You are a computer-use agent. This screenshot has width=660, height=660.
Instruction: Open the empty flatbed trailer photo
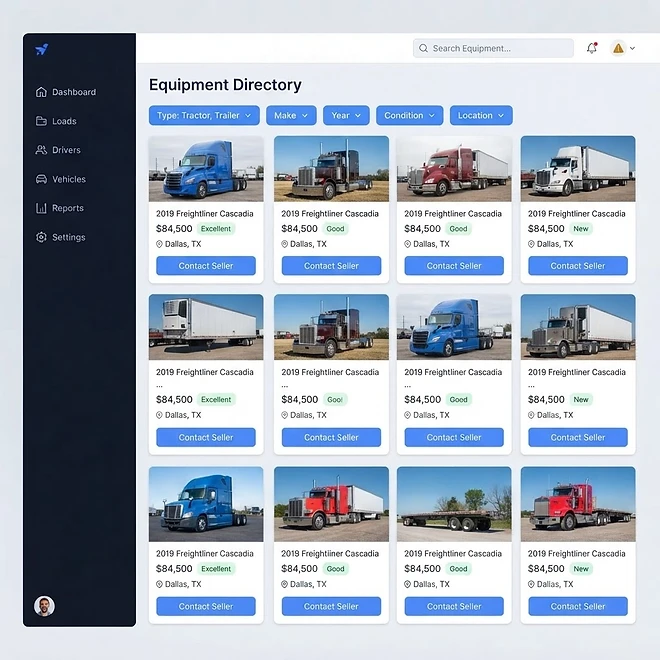[x=454, y=504]
